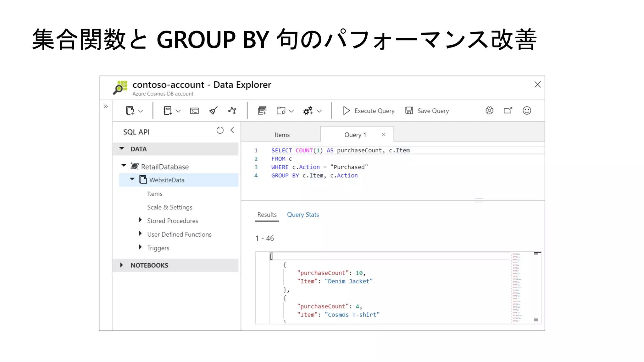The image size is (644, 362).
Task: Open Scale & Settings
Action: pos(170,207)
